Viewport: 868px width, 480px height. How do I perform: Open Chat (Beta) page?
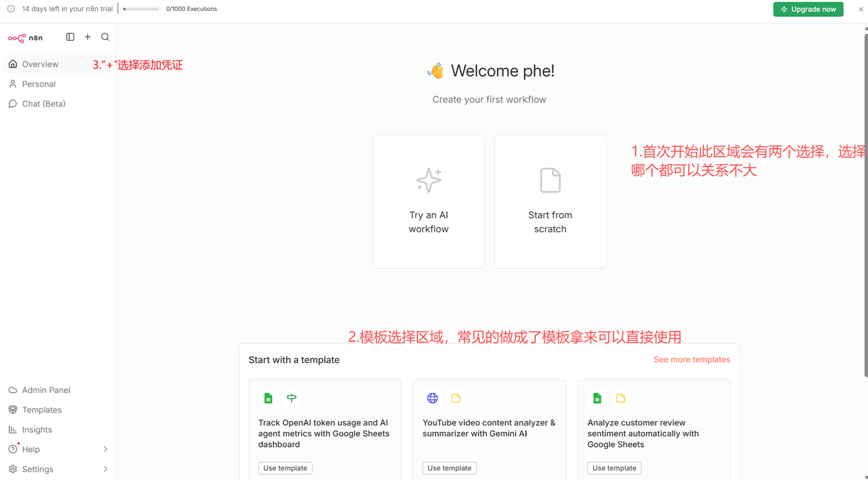58,104
